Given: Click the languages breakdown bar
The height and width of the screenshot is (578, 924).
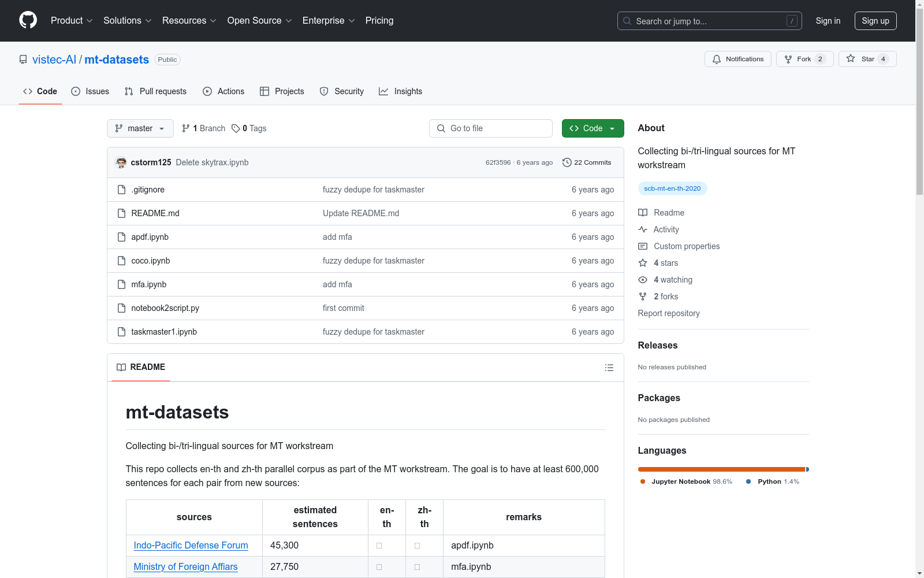Looking at the screenshot, I should click(x=724, y=469).
